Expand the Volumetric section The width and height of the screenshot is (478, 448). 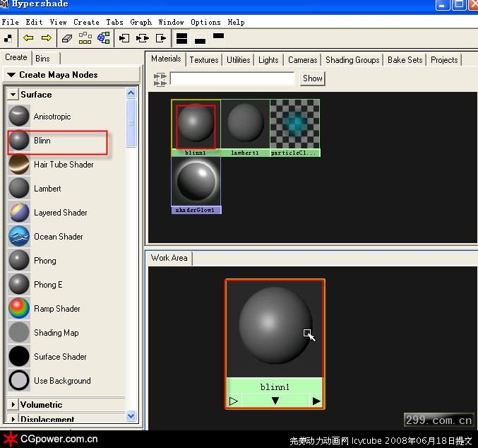pyautogui.click(x=13, y=405)
